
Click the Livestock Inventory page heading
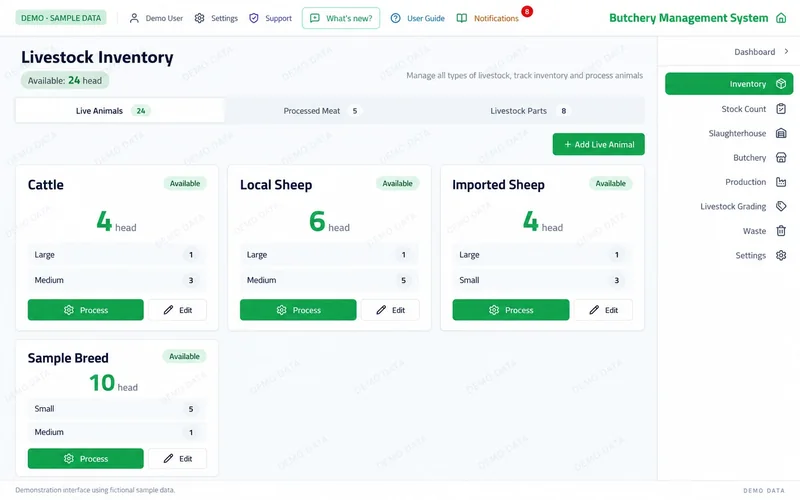point(97,57)
